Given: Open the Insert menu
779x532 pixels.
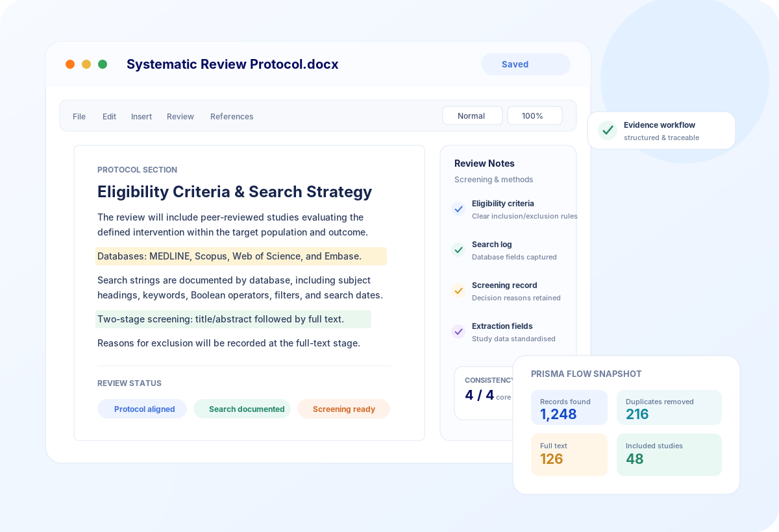Looking at the screenshot, I should 142,117.
